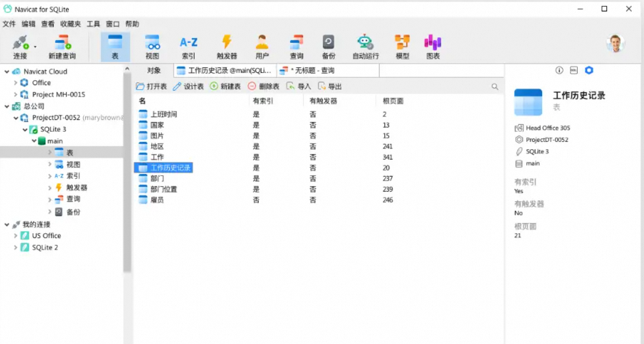Click the 导入 button
The width and height of the screenshot is (644, 344).
[x=299, y=86]
